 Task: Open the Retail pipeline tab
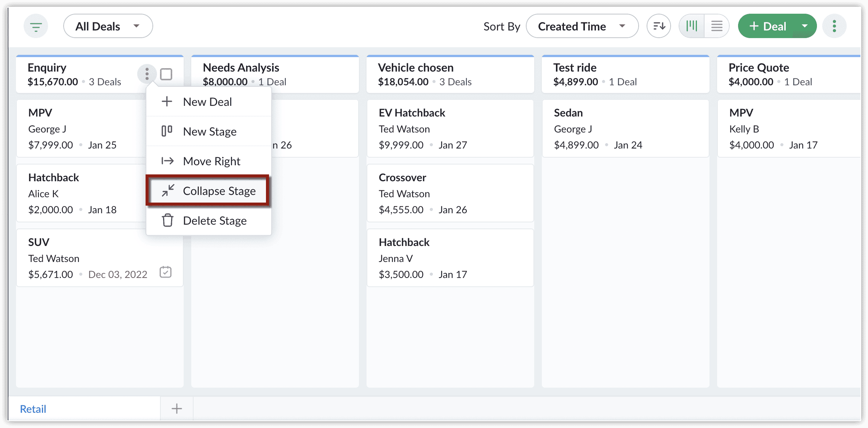(33, 409)
